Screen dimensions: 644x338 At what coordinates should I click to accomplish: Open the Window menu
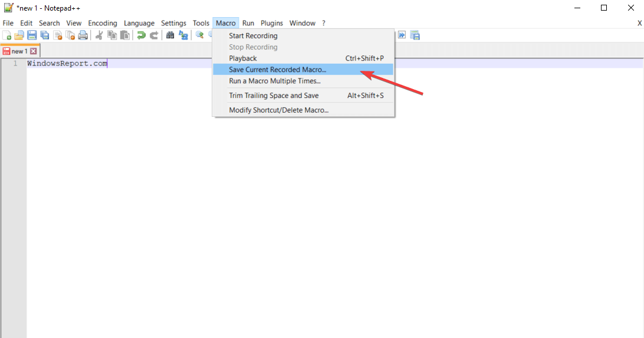click(x=303, y=23)
